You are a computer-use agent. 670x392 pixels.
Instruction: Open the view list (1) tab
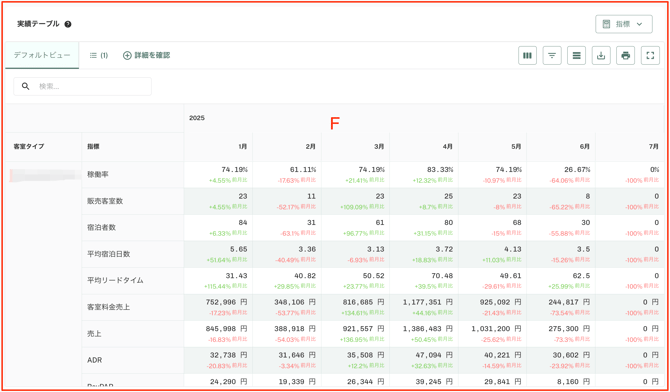[99, 55]
